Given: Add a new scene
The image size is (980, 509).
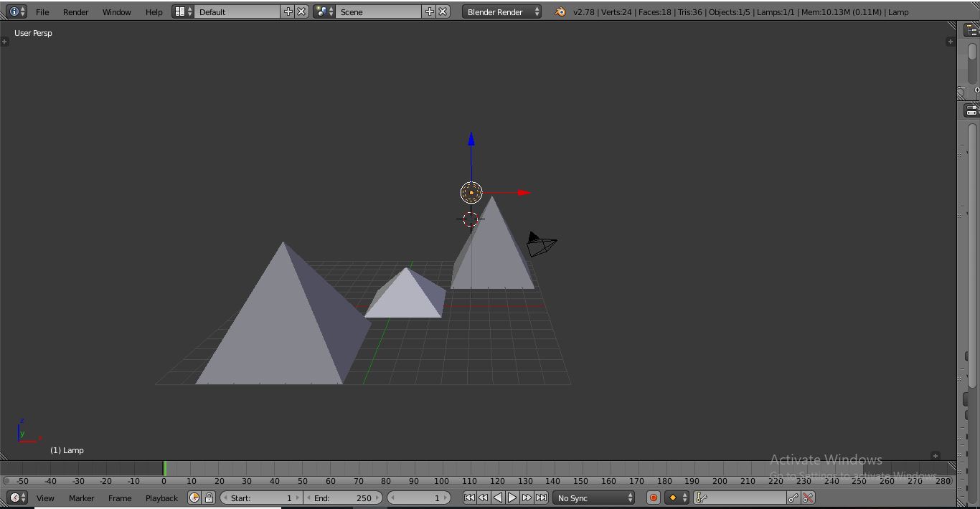Looking at the screenshot, I should pos(429,11).
